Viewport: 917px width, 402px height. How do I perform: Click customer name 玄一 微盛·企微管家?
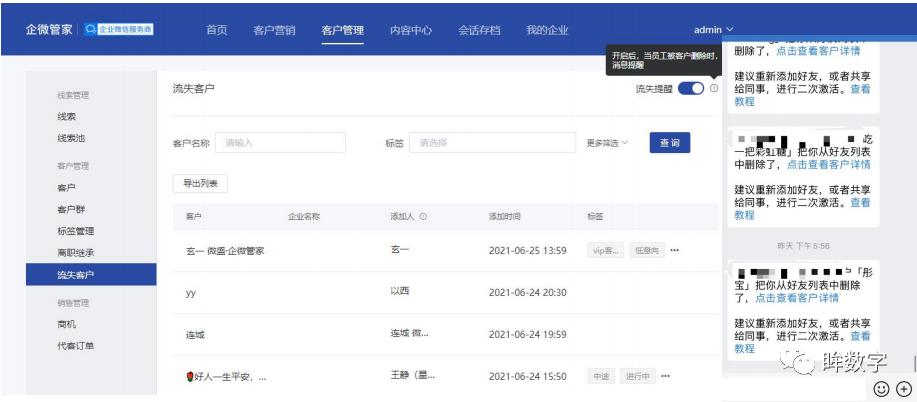point(225,251)
